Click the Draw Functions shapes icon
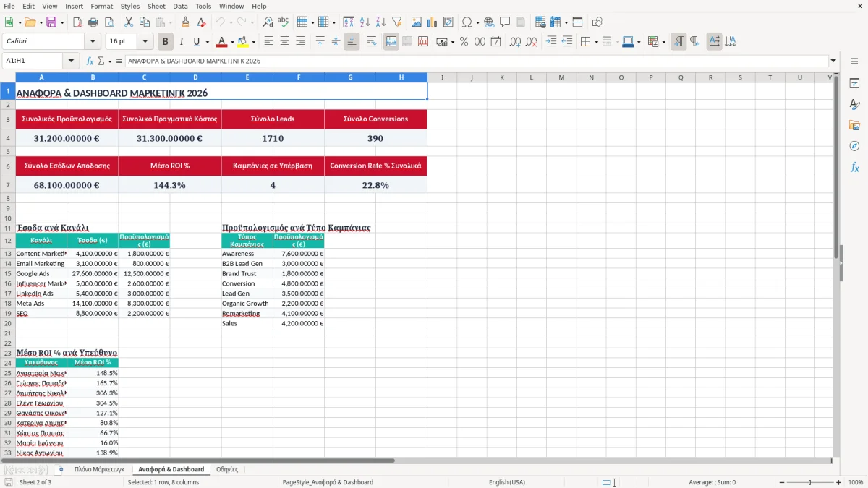The height and width of the screenshot is (488, 868). [x=597, y=22]
